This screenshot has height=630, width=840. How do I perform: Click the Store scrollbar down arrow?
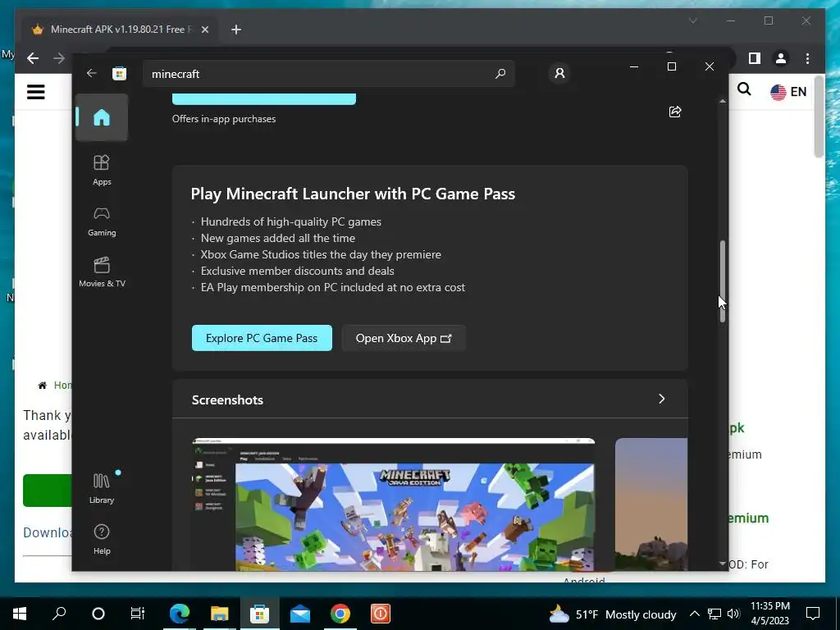coord(722,564)
